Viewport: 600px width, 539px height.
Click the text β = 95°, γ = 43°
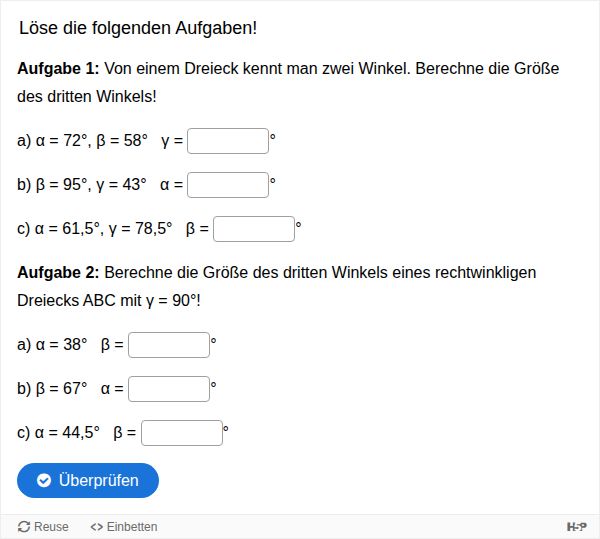click(x=91, y=185)
